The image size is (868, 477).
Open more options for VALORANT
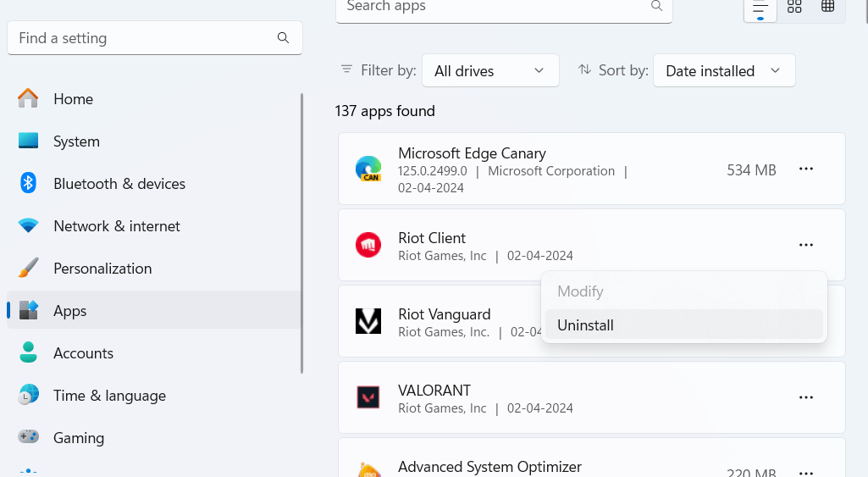point(806,397)
